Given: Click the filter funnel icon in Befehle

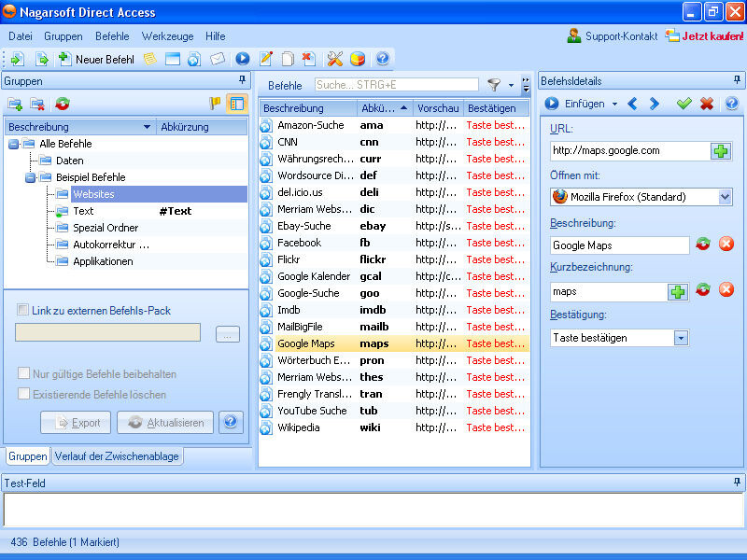Looking at the screenshot, I should point(494,85).
